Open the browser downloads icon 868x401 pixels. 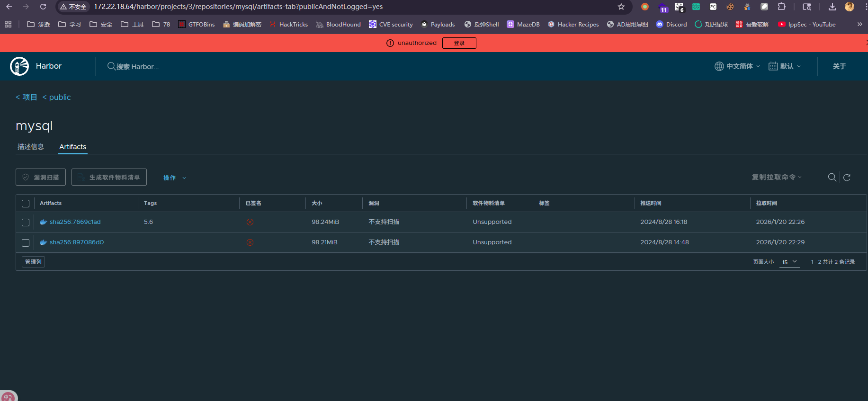(832, 7)
